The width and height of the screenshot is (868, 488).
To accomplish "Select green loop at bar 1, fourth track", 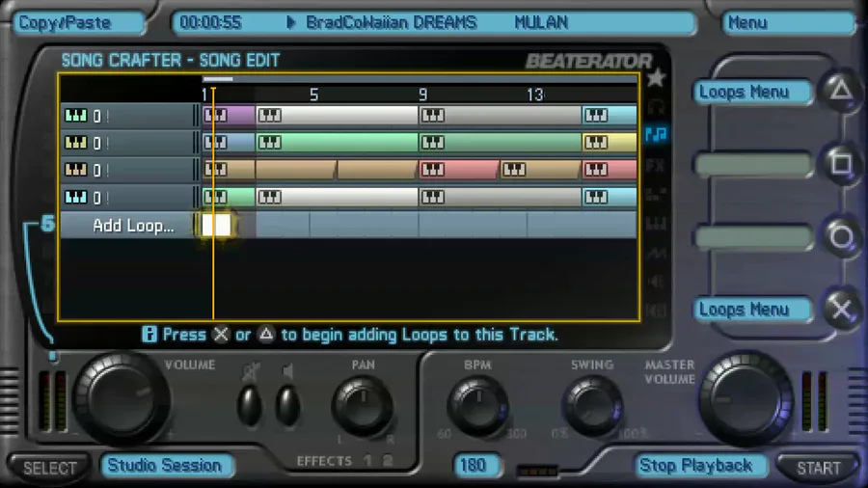I will coord(229,197).
